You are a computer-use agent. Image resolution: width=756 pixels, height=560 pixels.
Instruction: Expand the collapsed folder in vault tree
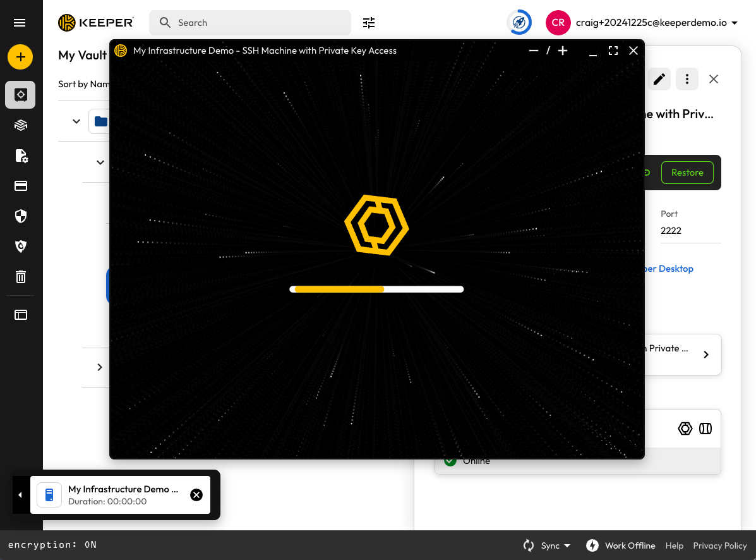[x=100, y=367]
